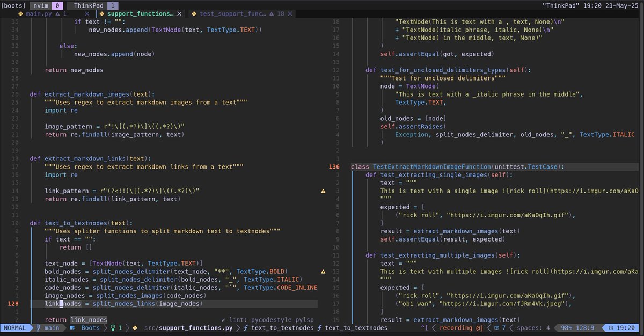Click the main branch name in status line
The width and height of the screenshot is (644, 336).
click(52, 328)
